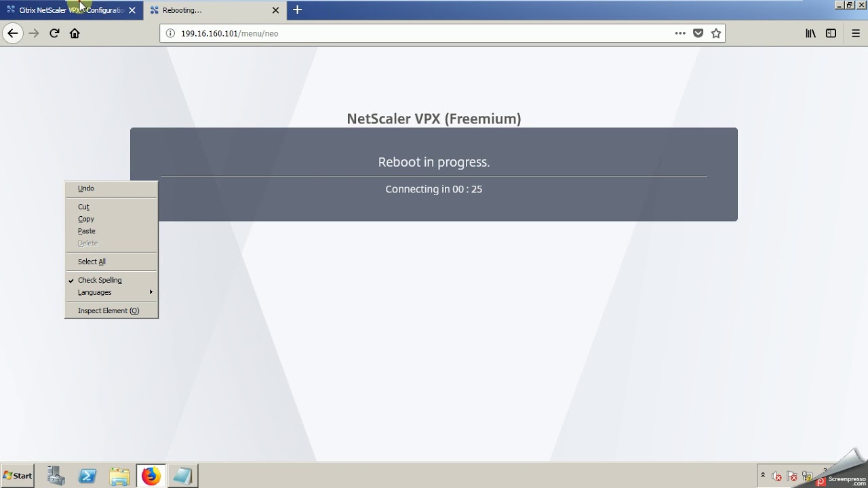Save page to Pocket icon
The width and height of the screenshot is (868, 488).
pos(698,33)
